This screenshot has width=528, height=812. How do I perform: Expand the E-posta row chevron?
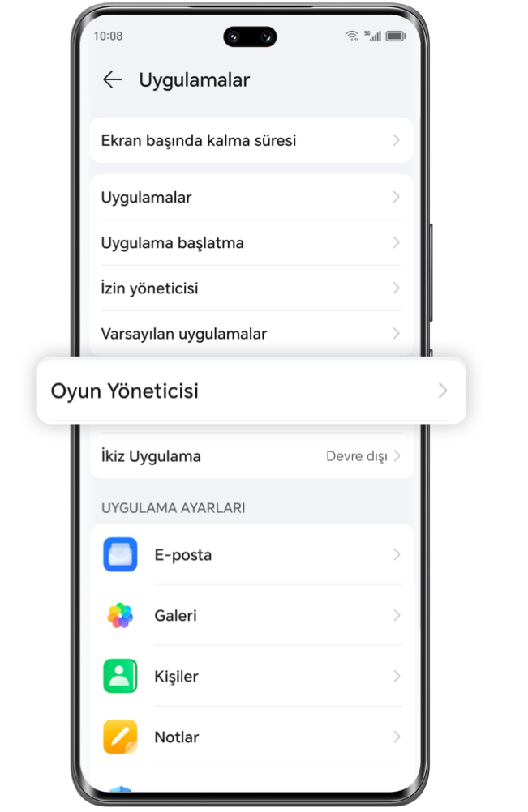click(397, 554)
